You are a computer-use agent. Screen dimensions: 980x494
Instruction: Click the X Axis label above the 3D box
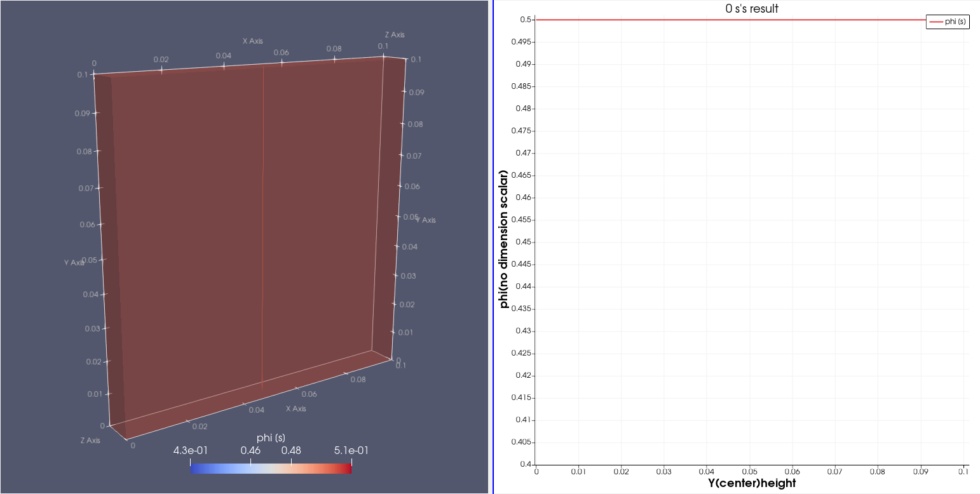(x=252, y=41)
